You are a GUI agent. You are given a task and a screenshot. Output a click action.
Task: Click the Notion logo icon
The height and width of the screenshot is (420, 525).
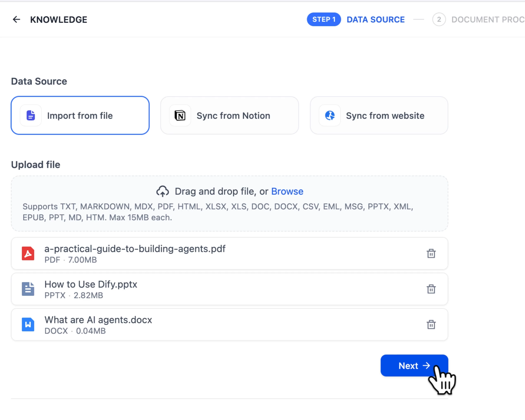pos(180,116)
